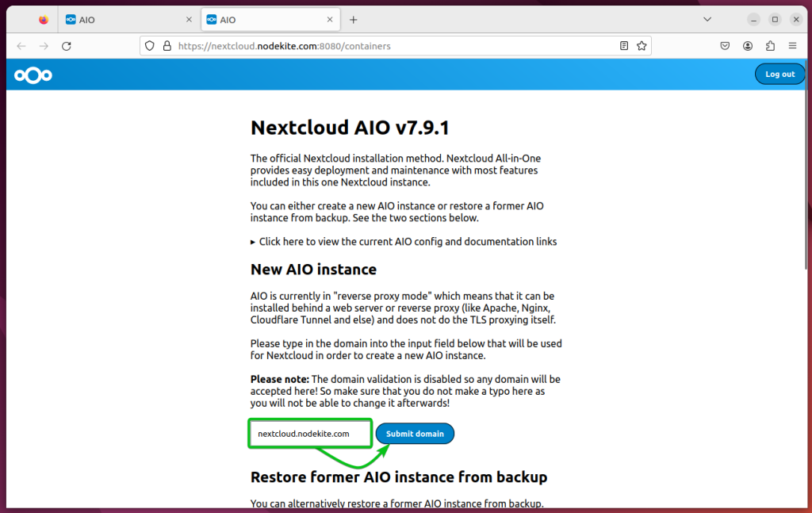This screenshot has height=513, width=812.
Task: Close the second AIO tab
Action: [x=330, y=19]
